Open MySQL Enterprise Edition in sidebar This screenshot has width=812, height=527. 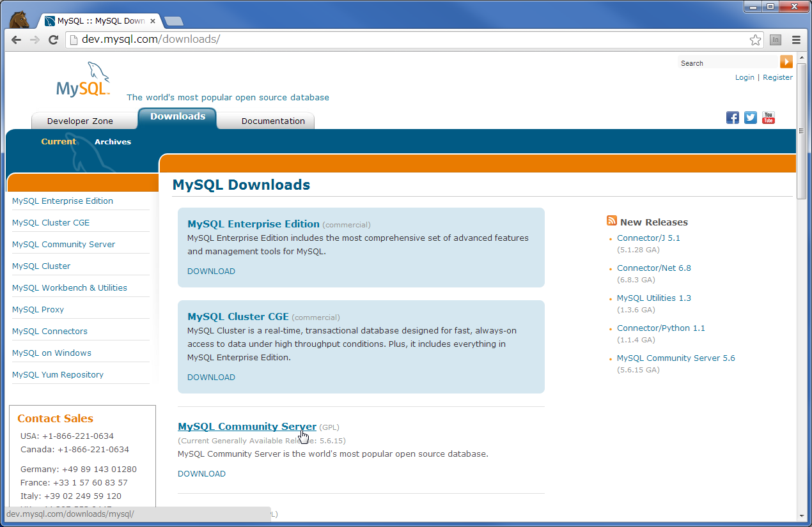[x=63, y=201]
